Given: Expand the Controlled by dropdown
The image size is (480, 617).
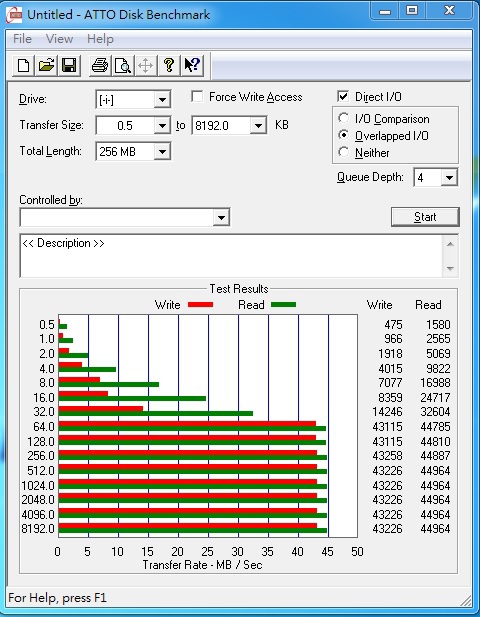Looking at the screenshot, I should (x=222, y=217).
